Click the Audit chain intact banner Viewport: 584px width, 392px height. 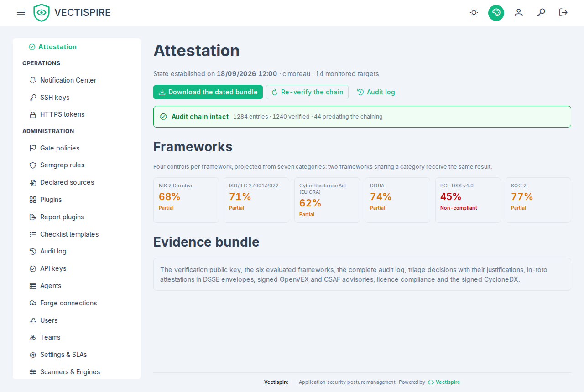click(362, 117)
